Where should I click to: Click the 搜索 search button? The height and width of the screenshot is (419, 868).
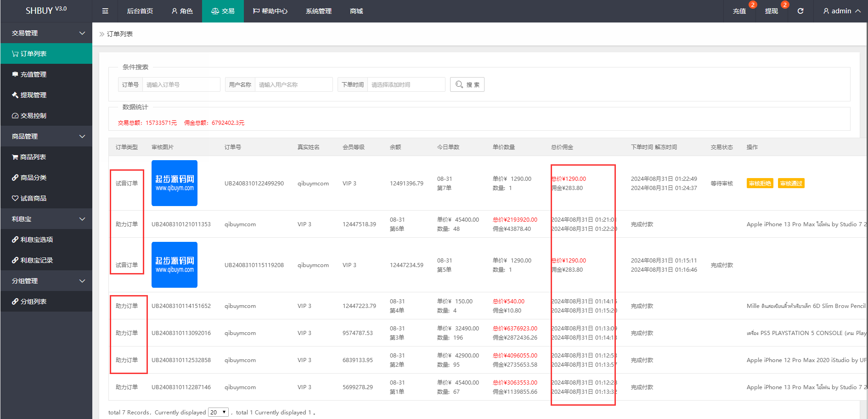coord(467,84)
